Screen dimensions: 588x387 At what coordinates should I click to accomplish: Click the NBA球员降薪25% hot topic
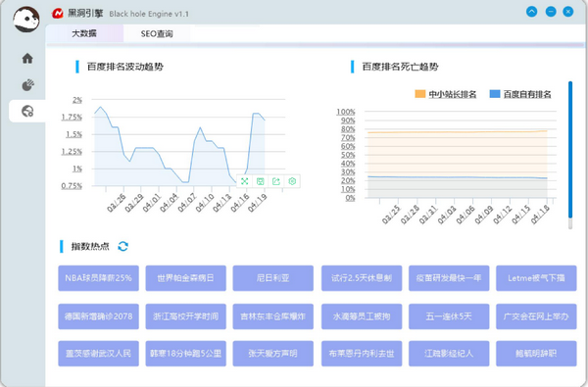click(98, 278)
